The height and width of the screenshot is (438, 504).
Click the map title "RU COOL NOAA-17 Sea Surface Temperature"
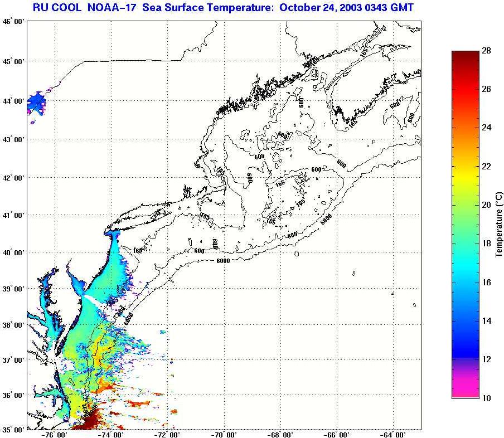pos(153,8)
